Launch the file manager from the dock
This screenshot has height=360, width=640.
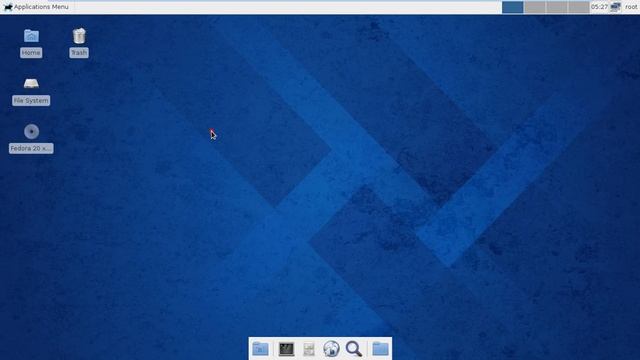pyautogui.click(x=260, y=349)
